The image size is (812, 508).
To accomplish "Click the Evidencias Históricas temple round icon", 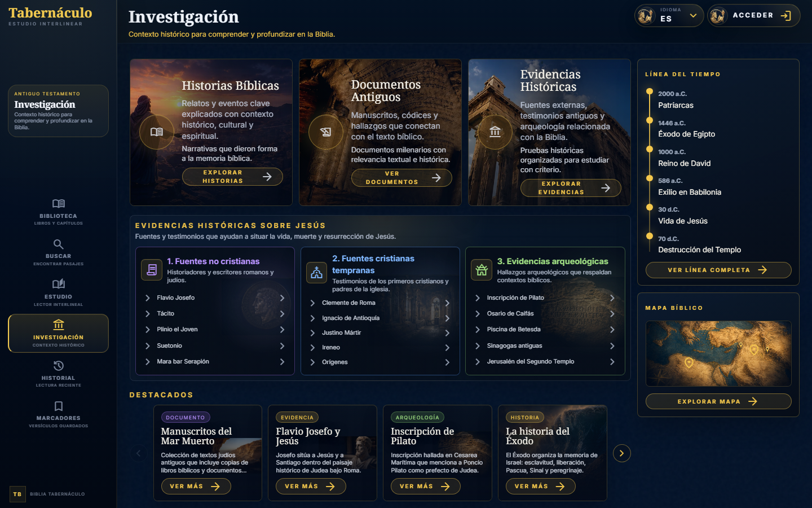I will tap(495, 132).
